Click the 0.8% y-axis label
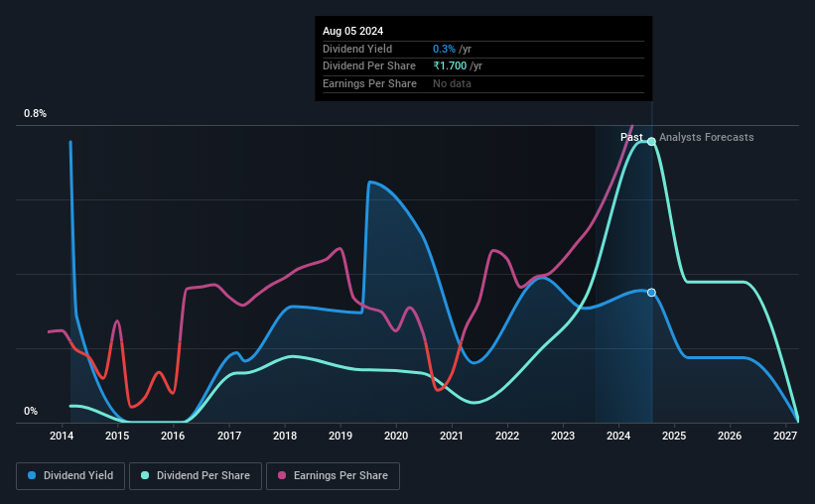815x504 pixels. point(35,113)
